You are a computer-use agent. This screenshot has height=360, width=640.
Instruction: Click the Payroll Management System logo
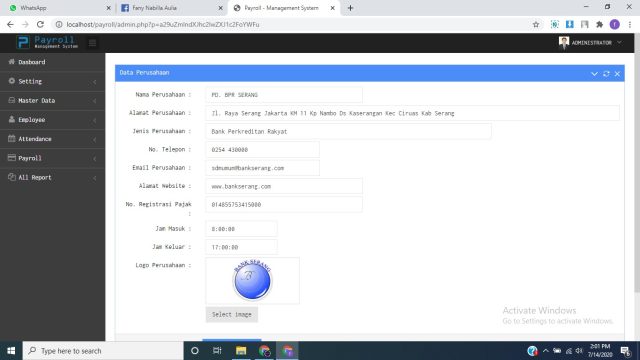47,42
